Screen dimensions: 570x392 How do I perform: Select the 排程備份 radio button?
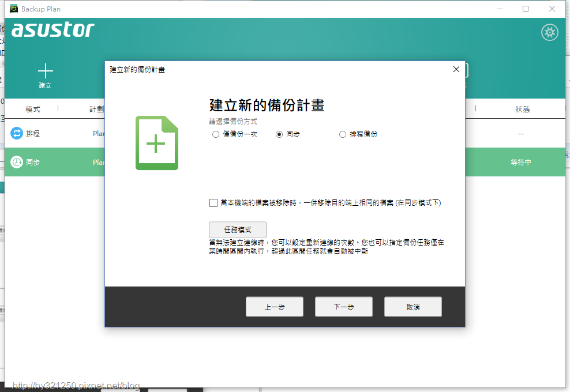(x=343, y=134)
